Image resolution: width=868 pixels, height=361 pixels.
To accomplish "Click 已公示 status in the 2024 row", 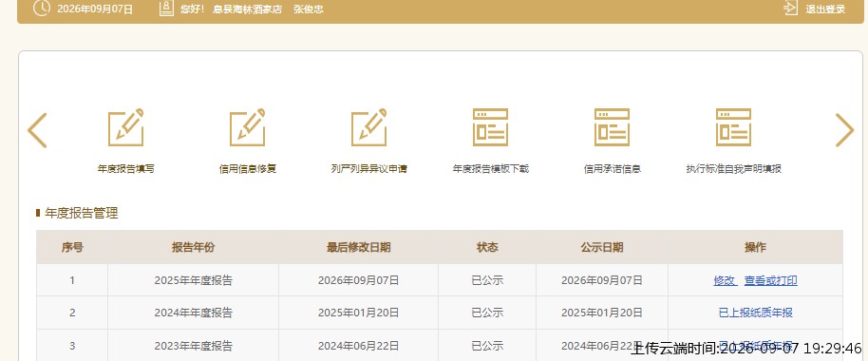I will 487,313.
